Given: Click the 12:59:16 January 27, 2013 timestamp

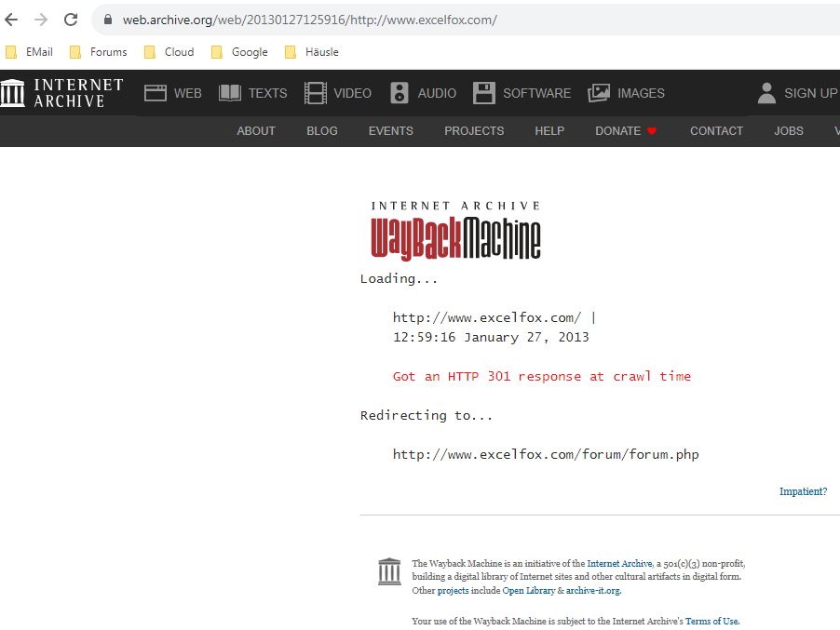Looking at the screenshot, I should click(x=491, y=337).
